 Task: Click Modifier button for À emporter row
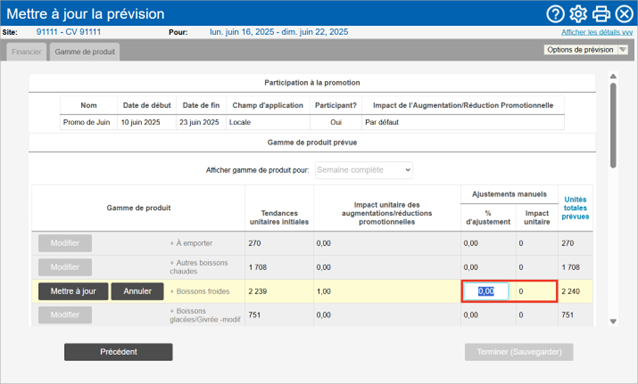(x=65, y=243)
